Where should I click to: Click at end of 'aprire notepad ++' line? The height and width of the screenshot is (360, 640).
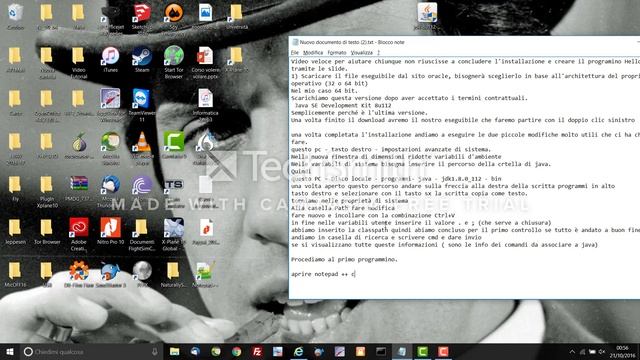pyautogui.click(x=356, y=274)
